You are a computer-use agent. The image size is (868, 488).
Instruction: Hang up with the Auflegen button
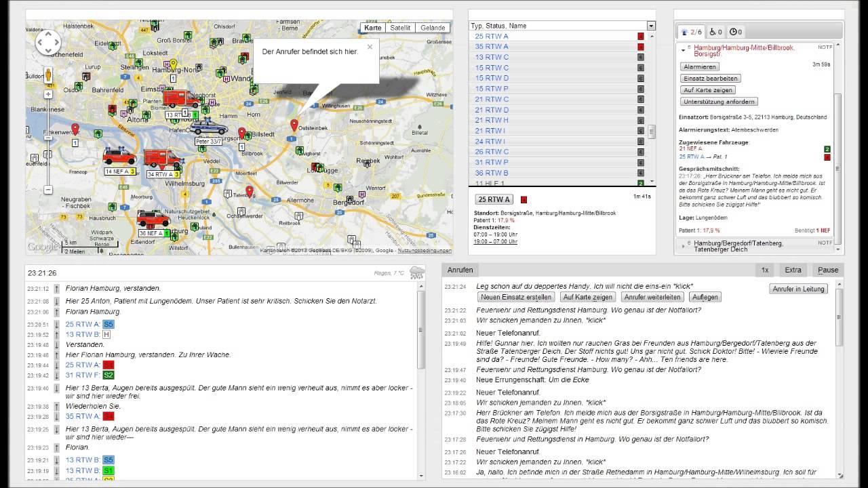705,297
